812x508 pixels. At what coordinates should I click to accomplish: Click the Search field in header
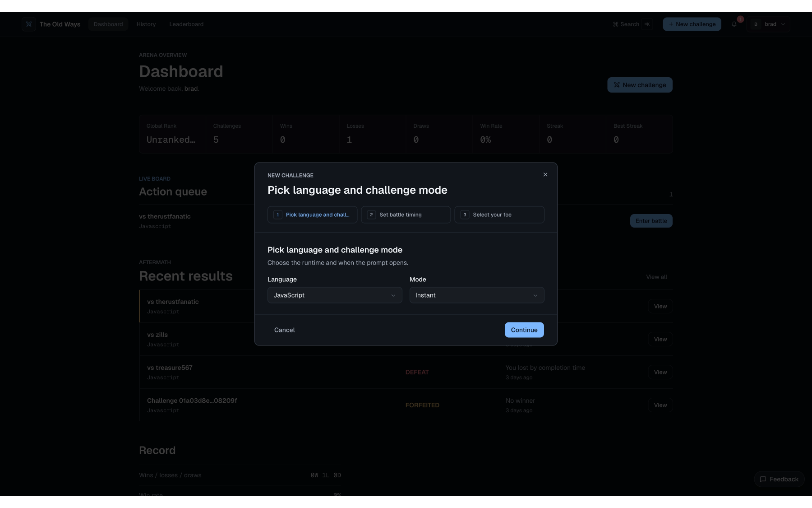click(x=632, y=24)
